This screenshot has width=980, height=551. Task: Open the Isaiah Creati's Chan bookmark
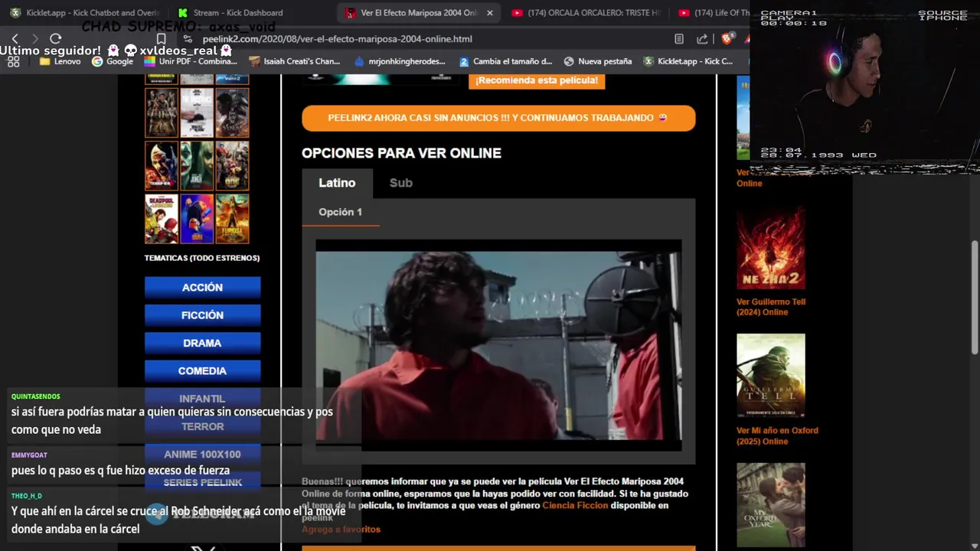294,61
